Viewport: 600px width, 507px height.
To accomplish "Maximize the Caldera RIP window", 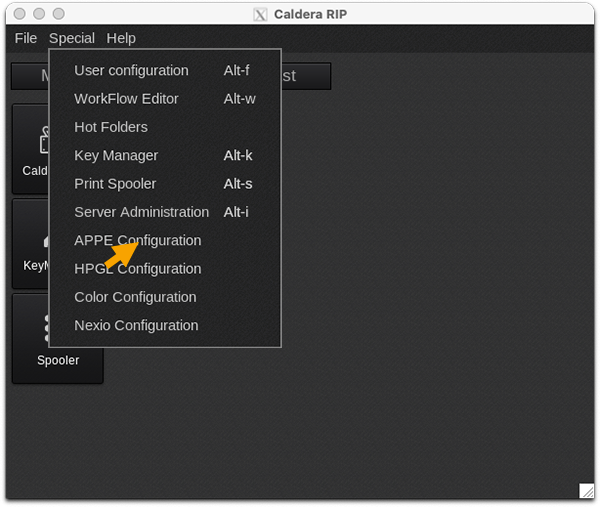I will [59, 14].
